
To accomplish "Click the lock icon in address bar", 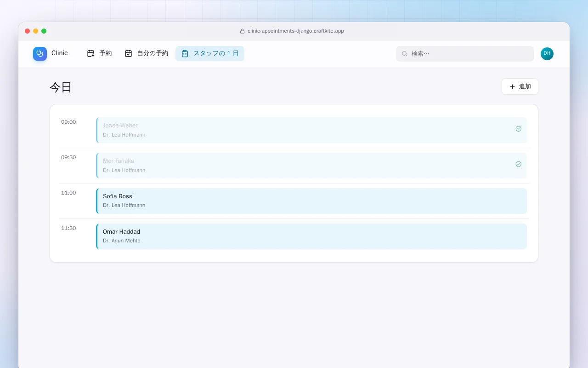I will (242, 31).
